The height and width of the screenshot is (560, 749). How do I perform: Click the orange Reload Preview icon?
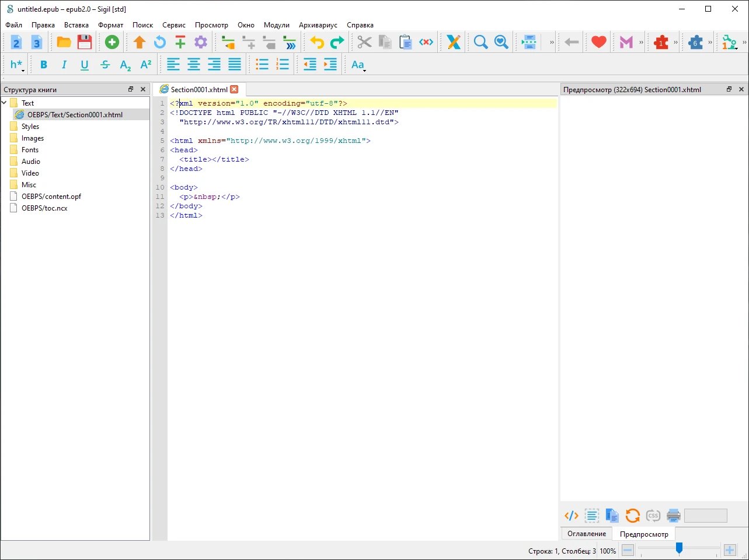(x=632, y=516)
